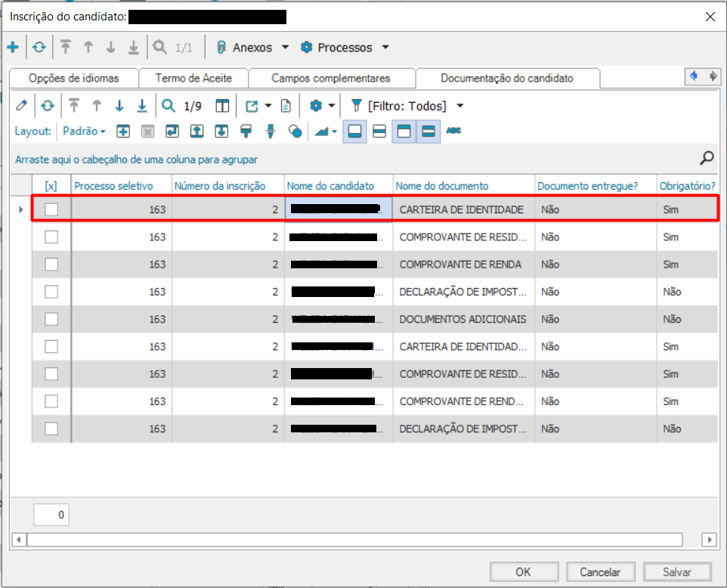Viewport: 727px width, 588px height.
Task: Select the Documentação do candidato tab
Action: pyautogui.click(x=507, y=78)
